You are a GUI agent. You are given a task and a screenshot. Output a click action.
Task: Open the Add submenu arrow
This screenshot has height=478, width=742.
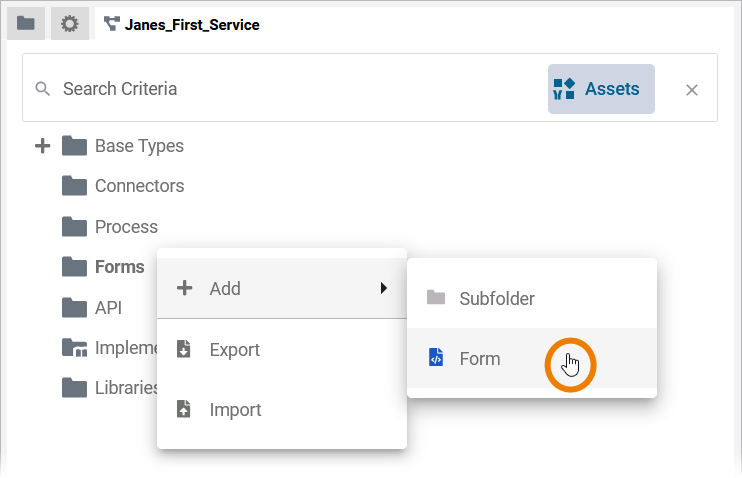pyautogui.click(x=383, y=288)
